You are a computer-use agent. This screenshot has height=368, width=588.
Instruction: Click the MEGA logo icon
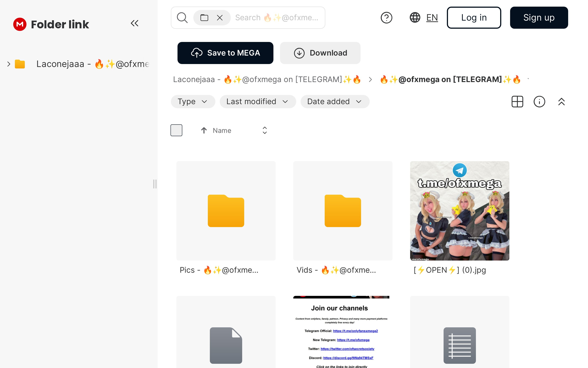20,24
